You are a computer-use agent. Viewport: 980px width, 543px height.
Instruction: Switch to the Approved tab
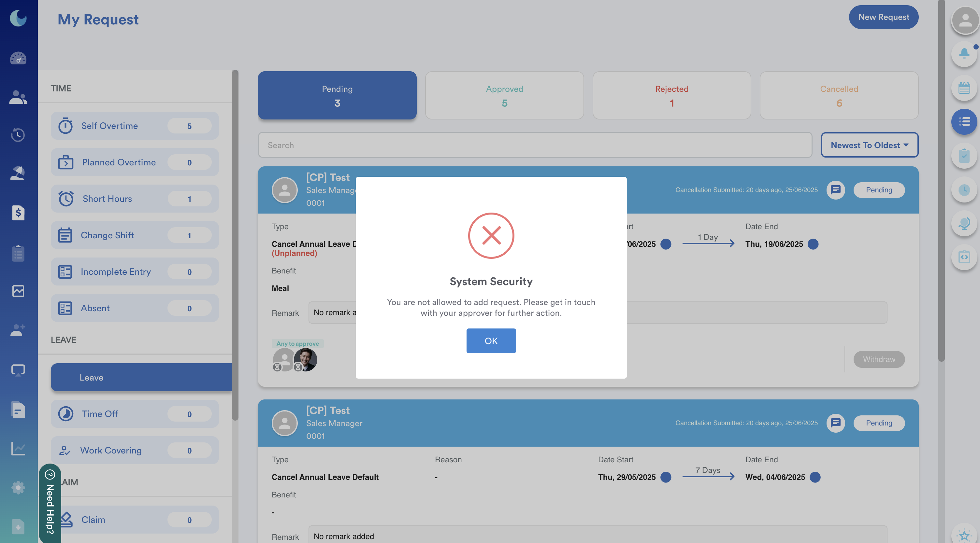(504, 95)
